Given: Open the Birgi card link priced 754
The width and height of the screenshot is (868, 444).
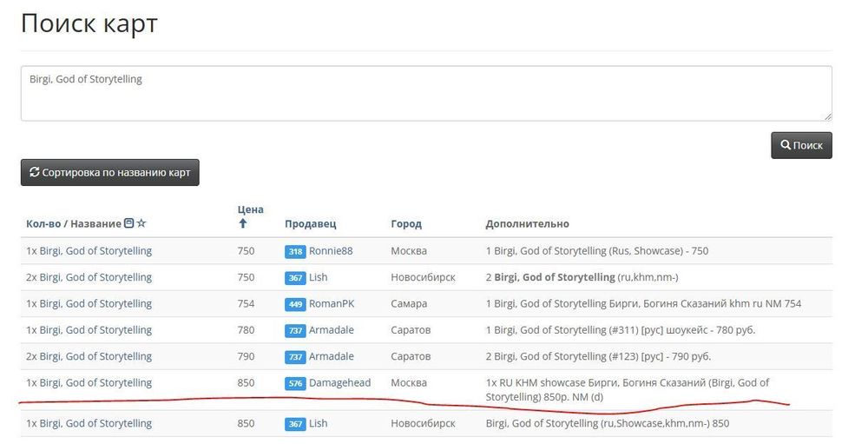Looking at the screenshot, I should [x=89, y=304].
